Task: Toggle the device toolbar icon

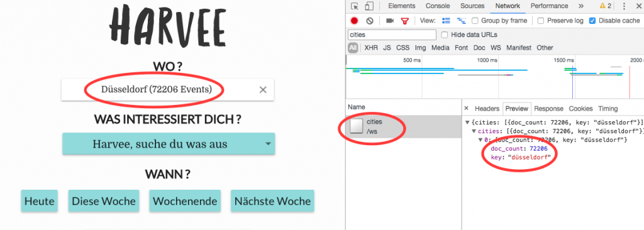Action: point(369,6)
